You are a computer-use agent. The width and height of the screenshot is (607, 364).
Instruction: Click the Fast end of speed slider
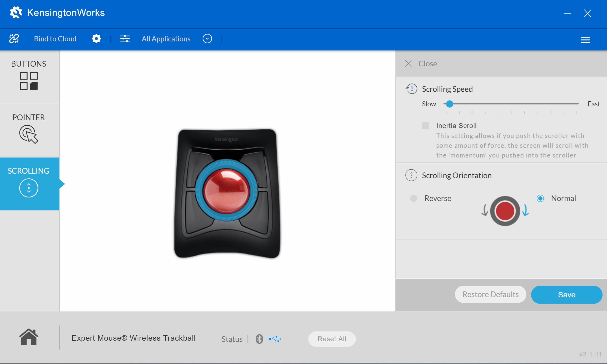point(593,104)
